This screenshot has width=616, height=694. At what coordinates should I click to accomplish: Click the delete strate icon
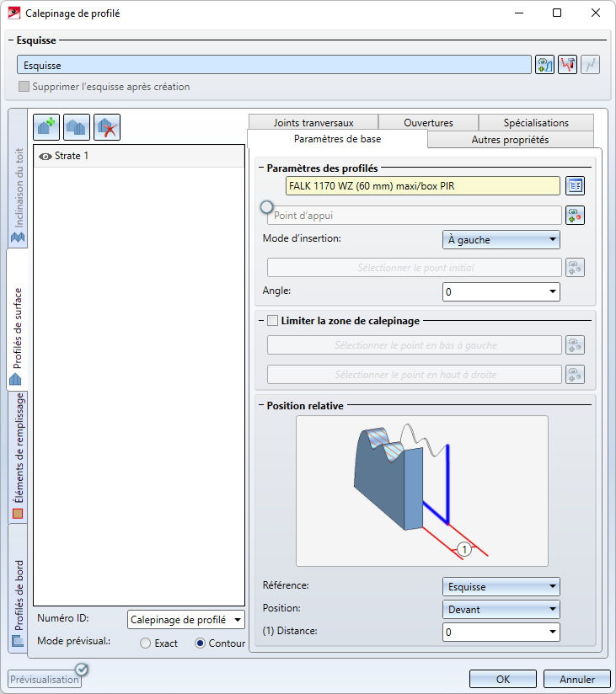coord(107,127)
